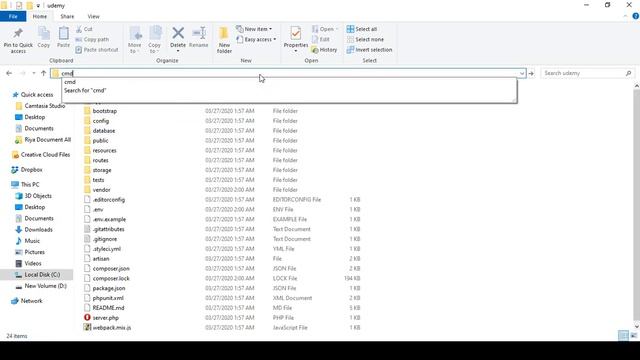This screenshot has width=640, height=360.
Task: Choose Paste shortcut command
Action: [97, 50]
